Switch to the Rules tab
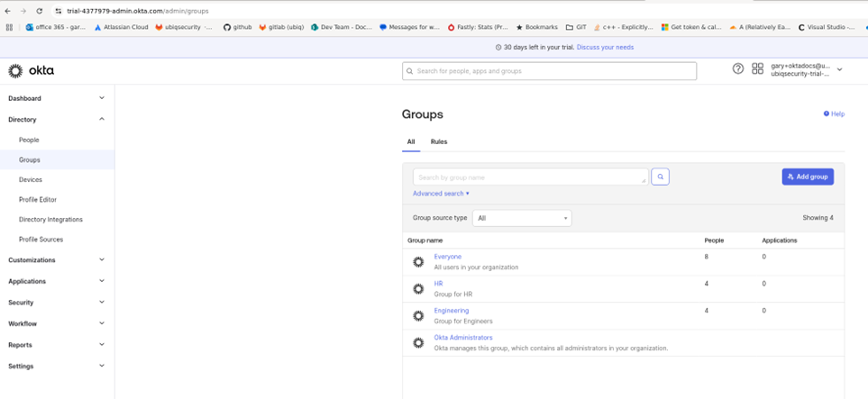Screen dimensions: 868x399 [439, 141]
